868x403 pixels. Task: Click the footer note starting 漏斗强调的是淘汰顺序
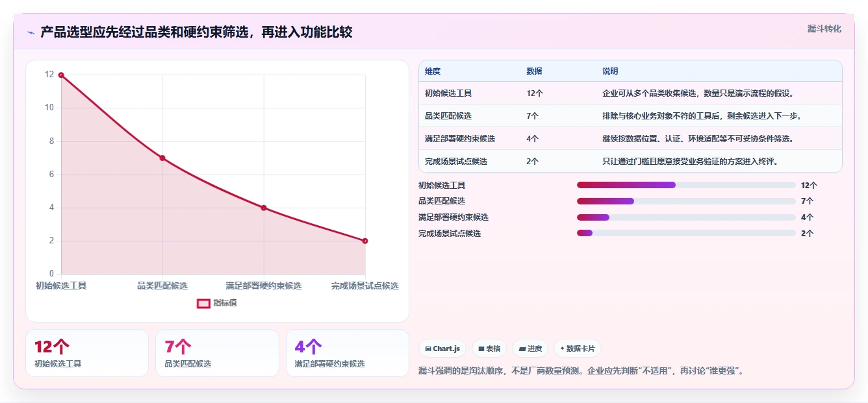[x=581, y=371]
